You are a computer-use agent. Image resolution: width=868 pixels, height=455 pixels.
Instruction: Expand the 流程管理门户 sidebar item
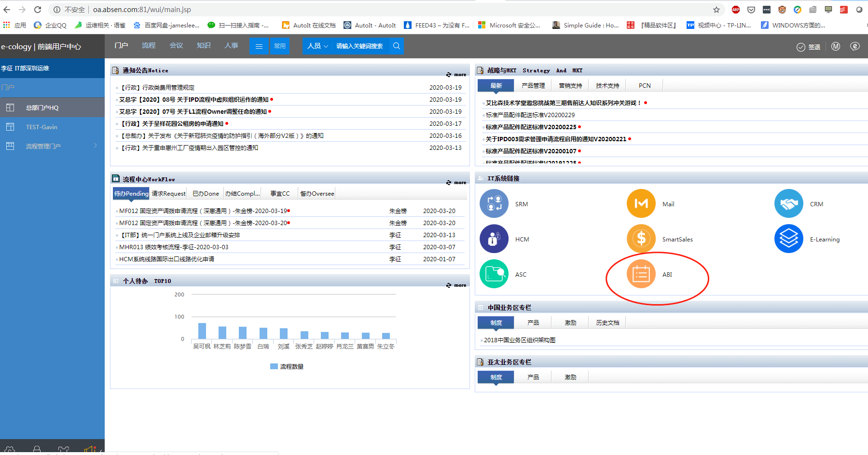(52, 146)
